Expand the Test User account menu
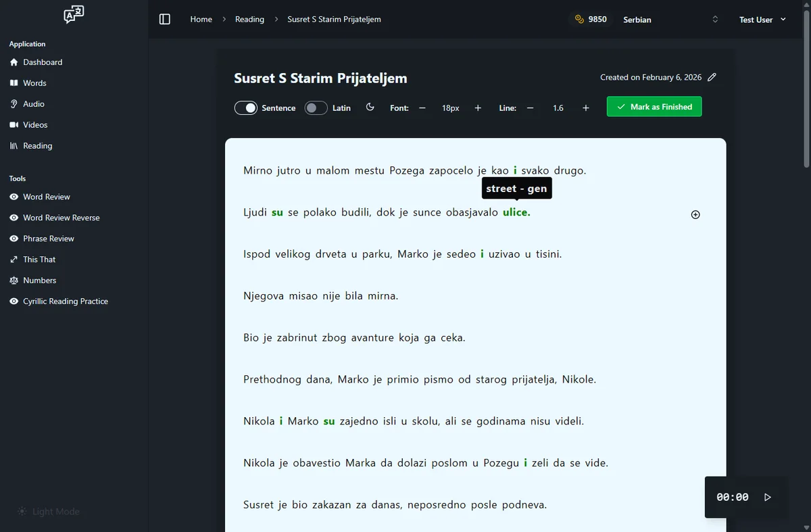The width and height of the screenshot is (811, 532). click(762, 20)
